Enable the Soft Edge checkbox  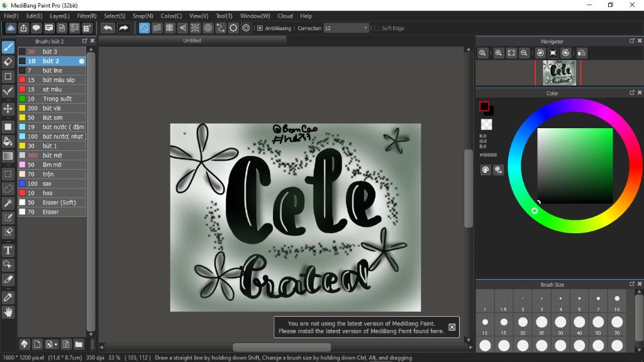[x=377, y=28]
